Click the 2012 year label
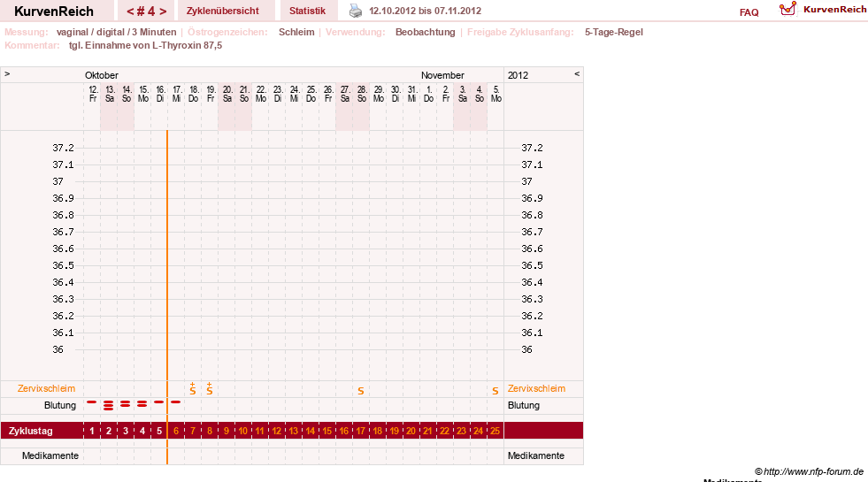 click(518, 75)
